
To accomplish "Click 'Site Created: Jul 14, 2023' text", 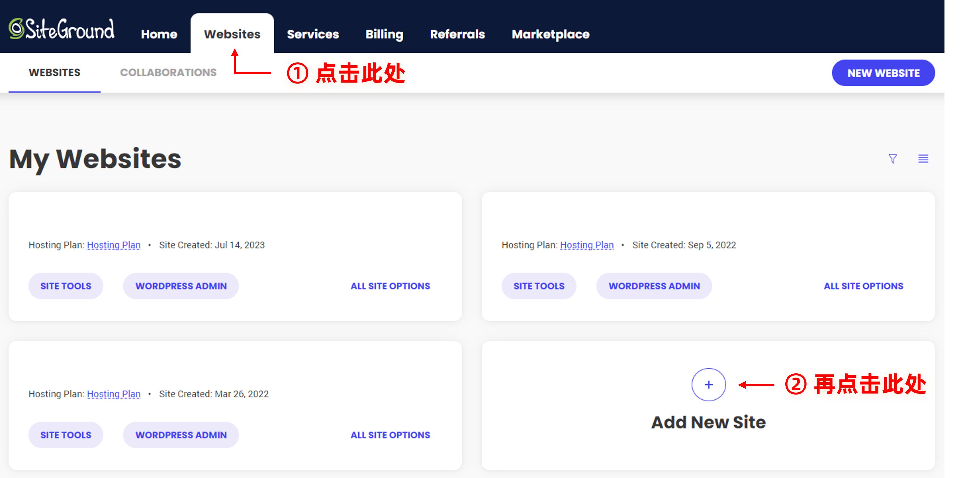I will click(212, 245).
